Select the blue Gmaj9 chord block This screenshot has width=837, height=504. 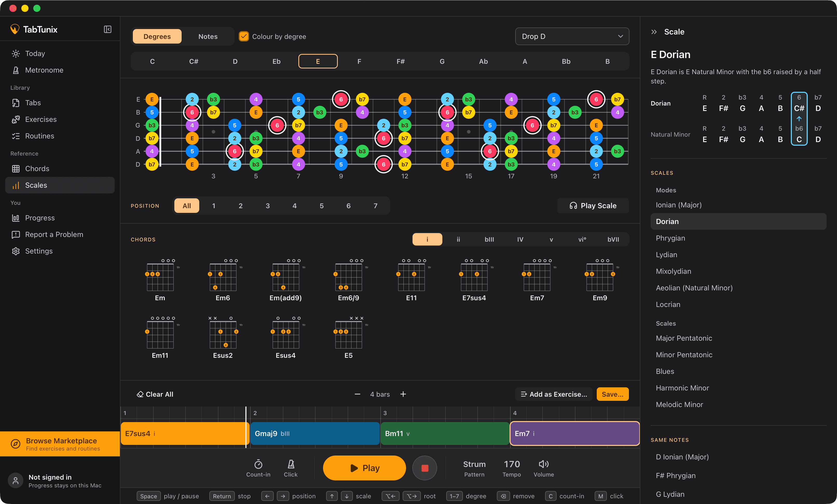[315, 433]
